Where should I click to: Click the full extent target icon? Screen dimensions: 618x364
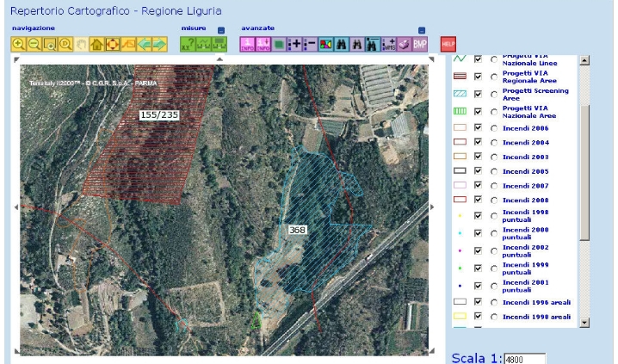point(113,44)
